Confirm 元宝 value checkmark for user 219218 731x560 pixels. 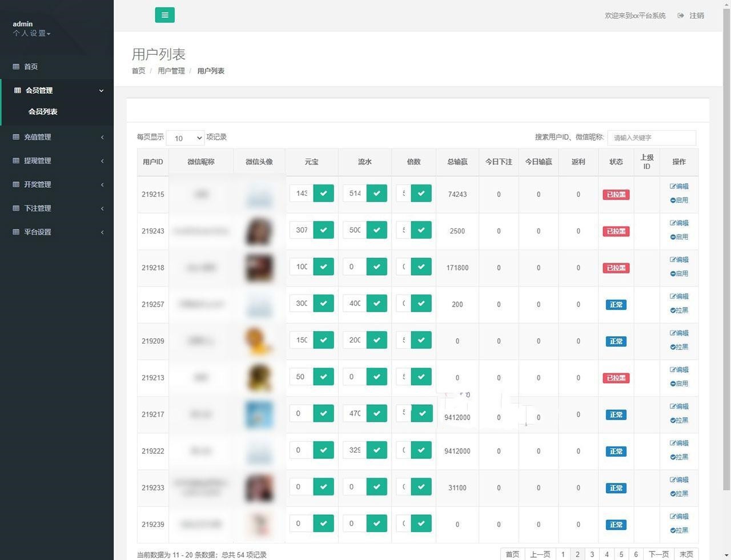pos(323,267)
